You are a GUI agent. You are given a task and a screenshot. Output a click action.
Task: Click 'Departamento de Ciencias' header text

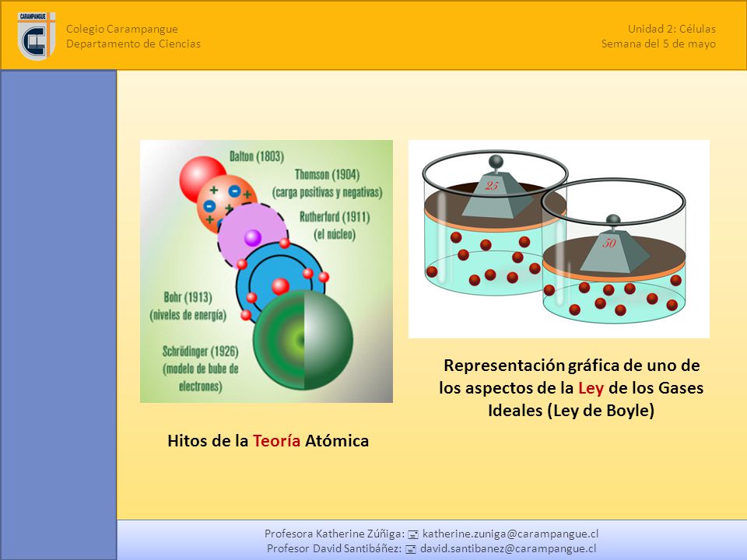click(133, 44)
